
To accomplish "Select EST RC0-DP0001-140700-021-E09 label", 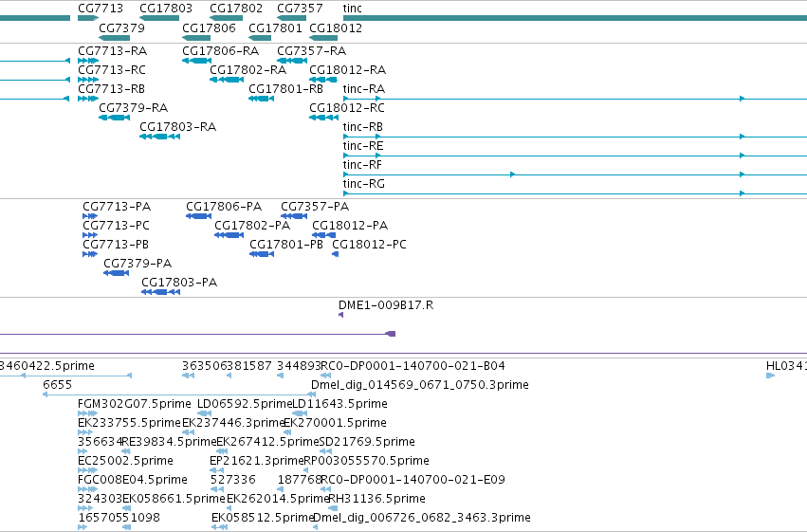I will pos(413,480).
